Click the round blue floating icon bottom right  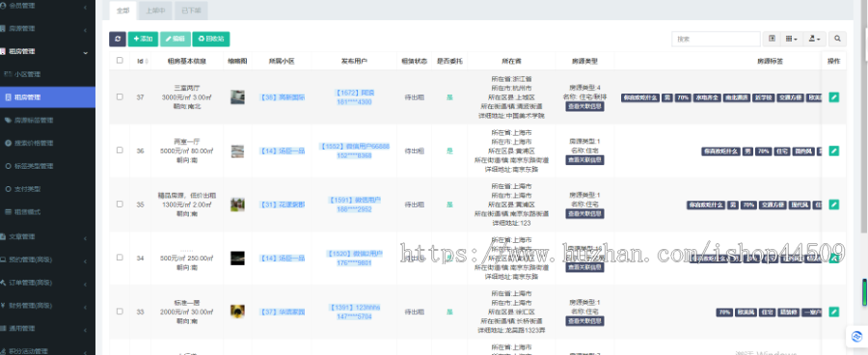point(856,336)
